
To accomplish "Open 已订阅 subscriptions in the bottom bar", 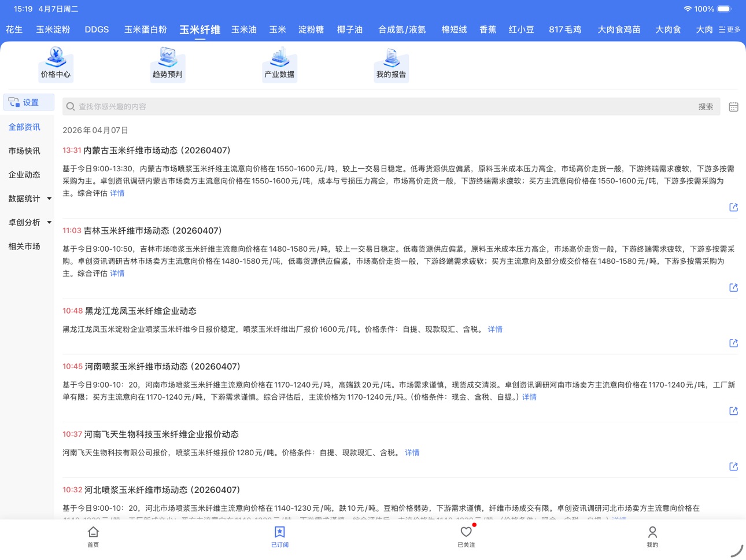I will coord(280,536).
